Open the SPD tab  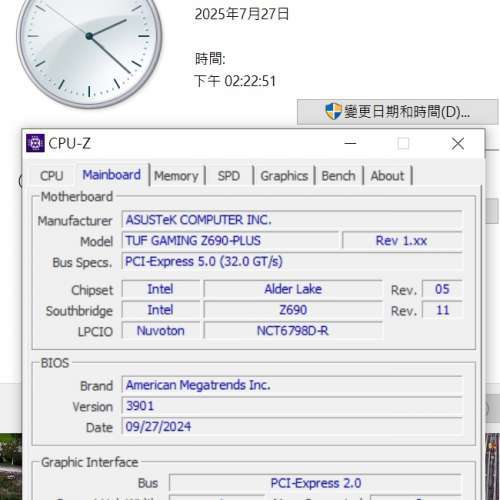click(229, 176)
